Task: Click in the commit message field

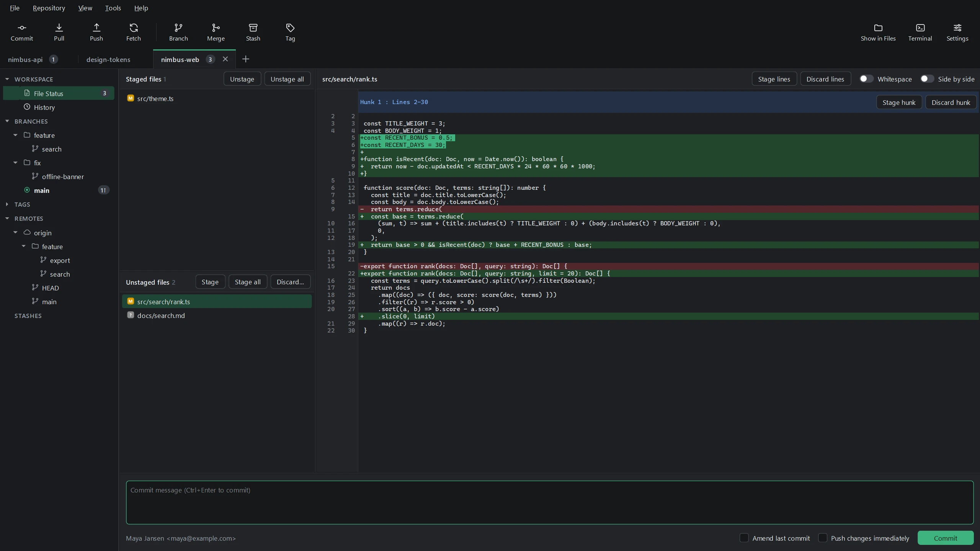Action: (550, 502)
